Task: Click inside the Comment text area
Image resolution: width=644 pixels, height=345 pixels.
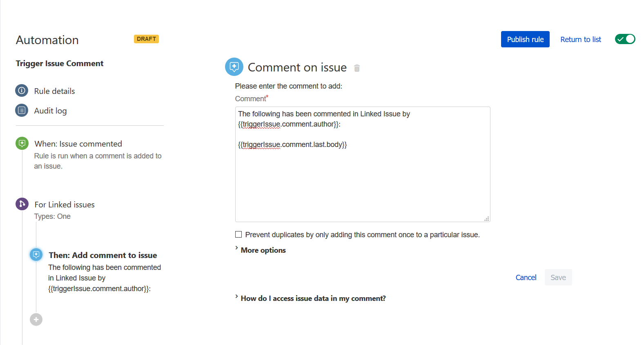Action: [363, 164]
